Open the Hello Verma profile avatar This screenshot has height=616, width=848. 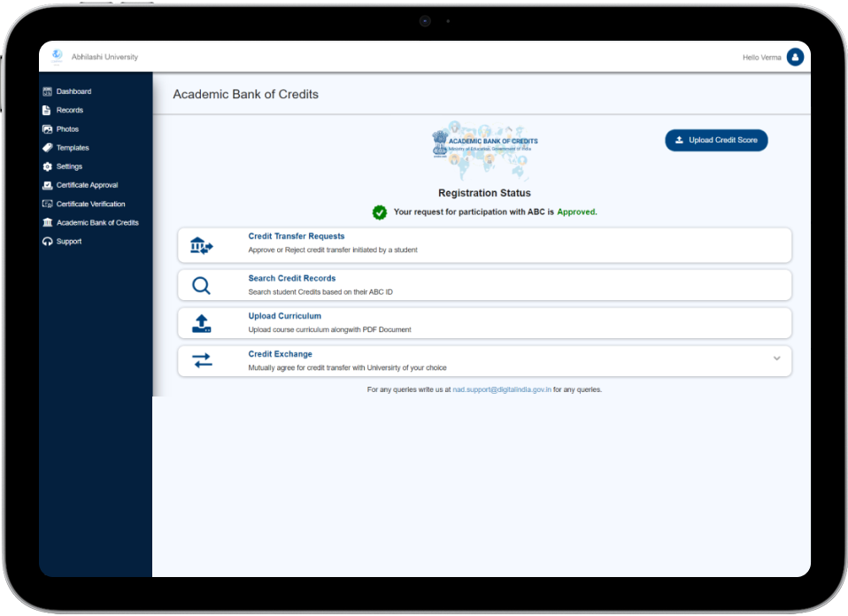[x=795, y=56]
